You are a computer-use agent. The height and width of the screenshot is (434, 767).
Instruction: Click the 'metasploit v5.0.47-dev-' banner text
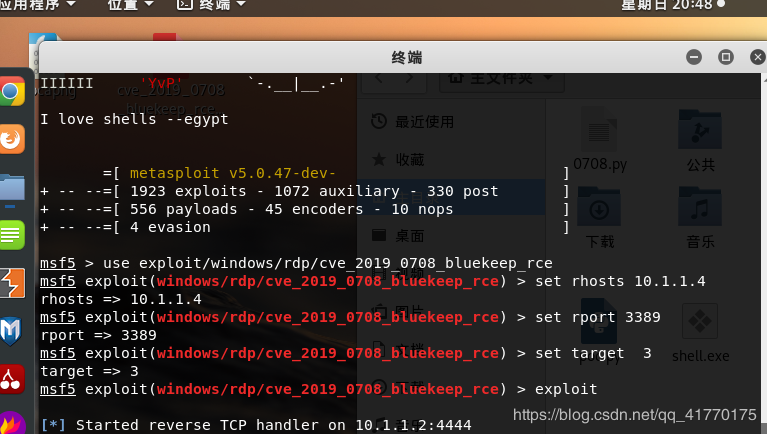(232, 173)
